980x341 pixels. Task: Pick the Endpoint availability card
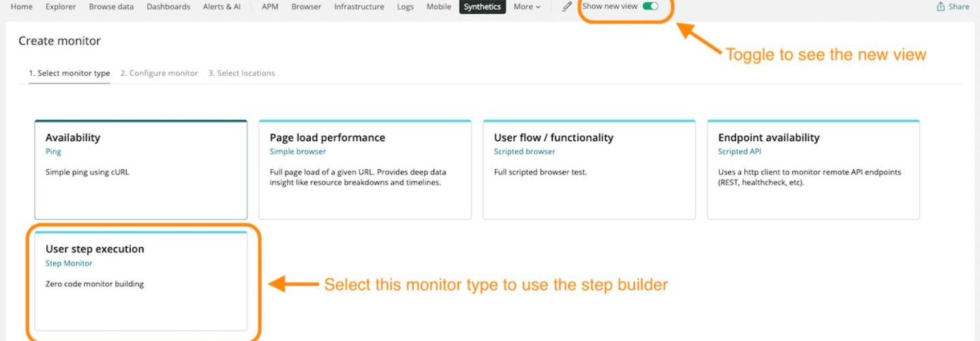point(814,170)
